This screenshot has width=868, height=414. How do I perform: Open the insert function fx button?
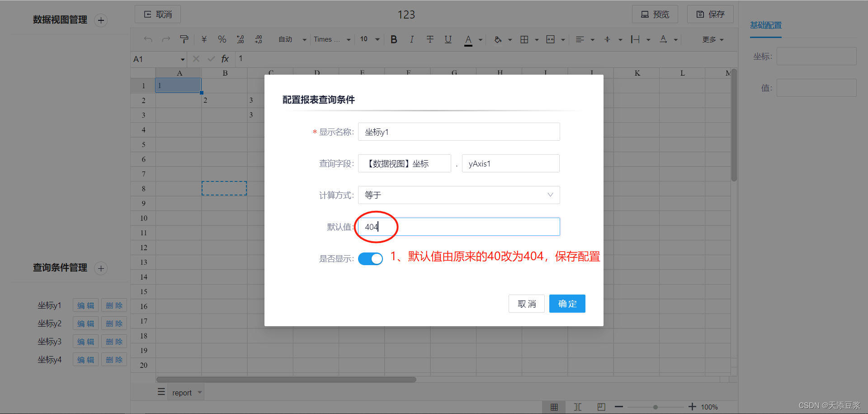[225, 59]
